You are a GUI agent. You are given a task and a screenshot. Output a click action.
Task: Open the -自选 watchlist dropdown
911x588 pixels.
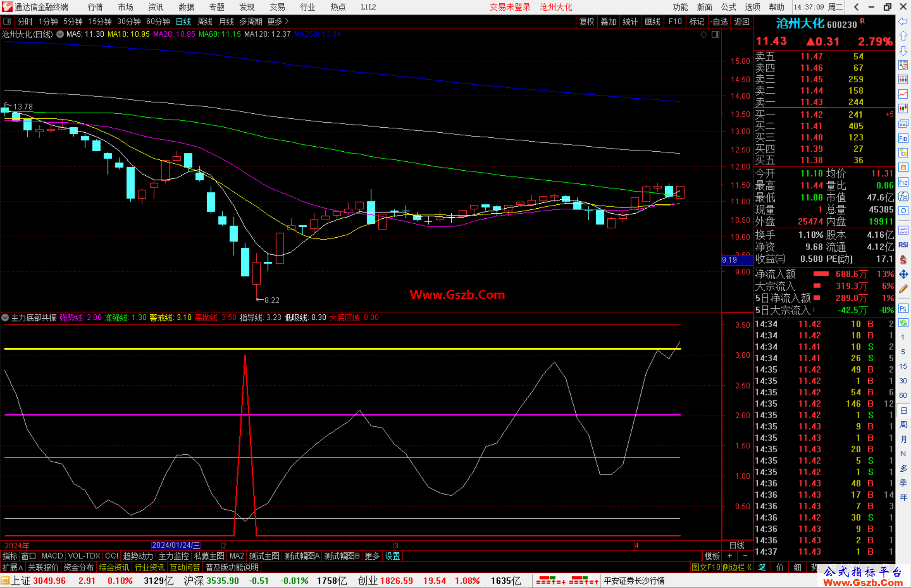pyautogui.click(x=719, y=21)
